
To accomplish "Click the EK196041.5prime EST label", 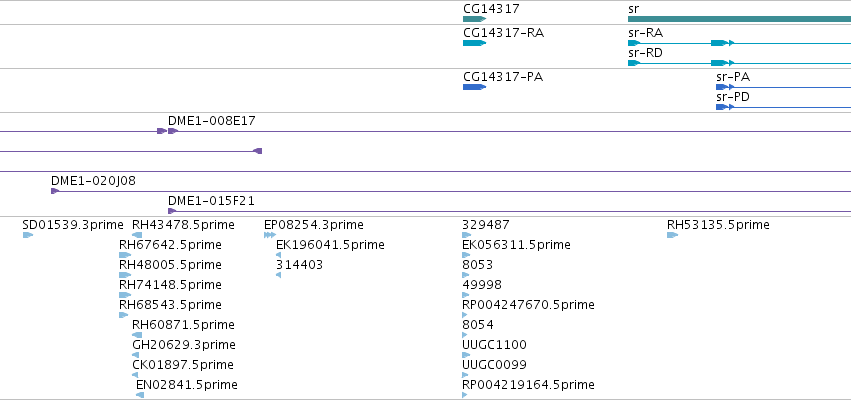I will pyautogui.click(x=330, y=245).
